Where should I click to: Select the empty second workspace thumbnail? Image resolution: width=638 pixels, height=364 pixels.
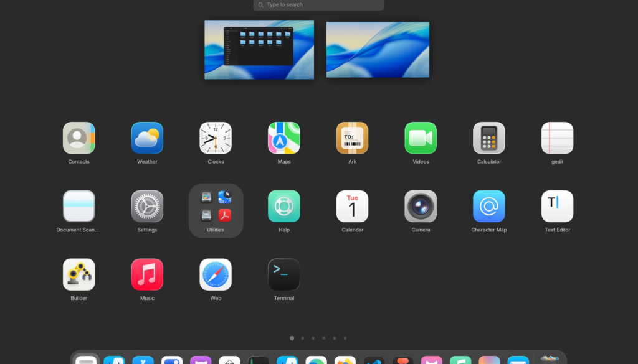[x=378, y=50]
